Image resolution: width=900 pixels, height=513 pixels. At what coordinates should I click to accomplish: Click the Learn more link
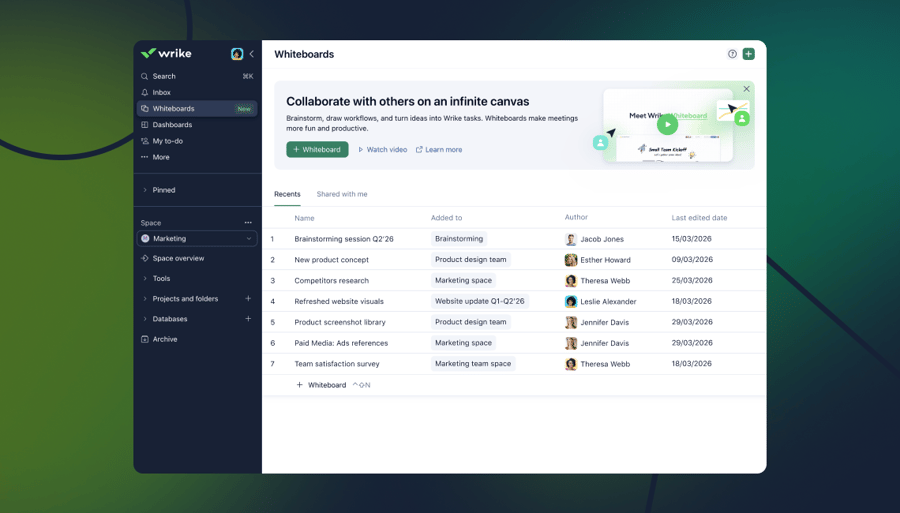tap(439, 150)
